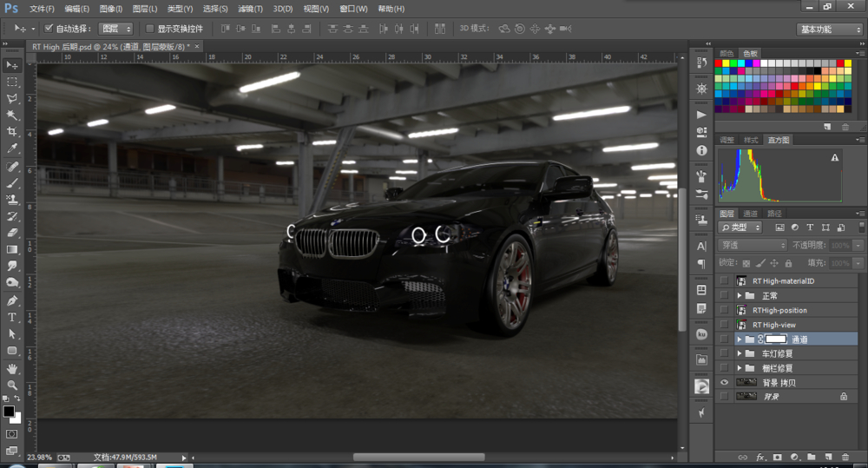
Task: Select the Rectangular Marquee tool
Action: (12, 82)
